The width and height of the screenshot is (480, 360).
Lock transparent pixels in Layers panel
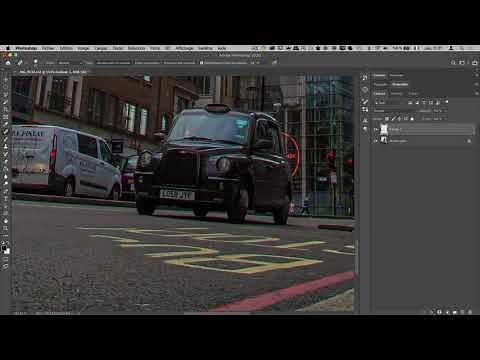(387, 119)
